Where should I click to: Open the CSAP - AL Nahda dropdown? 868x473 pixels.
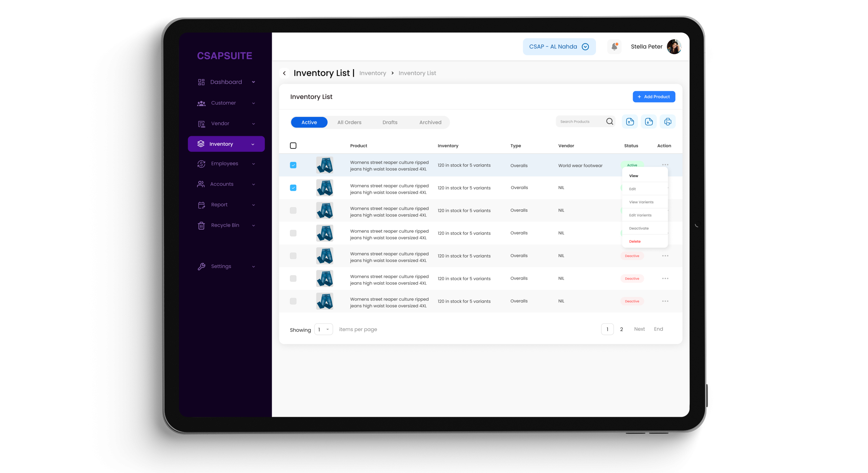559,46
